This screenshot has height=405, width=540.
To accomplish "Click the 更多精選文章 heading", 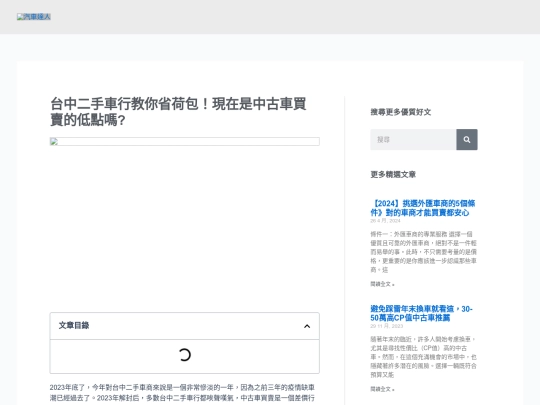I will [x=393, y=175].
